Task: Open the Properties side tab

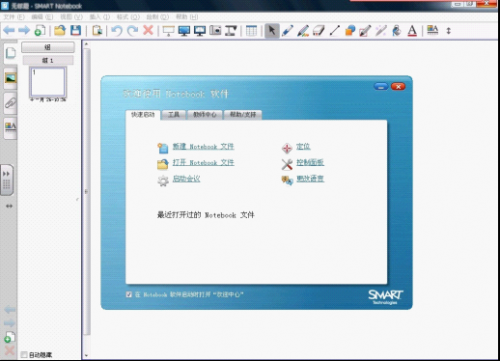Action: (x=10, y=128)
